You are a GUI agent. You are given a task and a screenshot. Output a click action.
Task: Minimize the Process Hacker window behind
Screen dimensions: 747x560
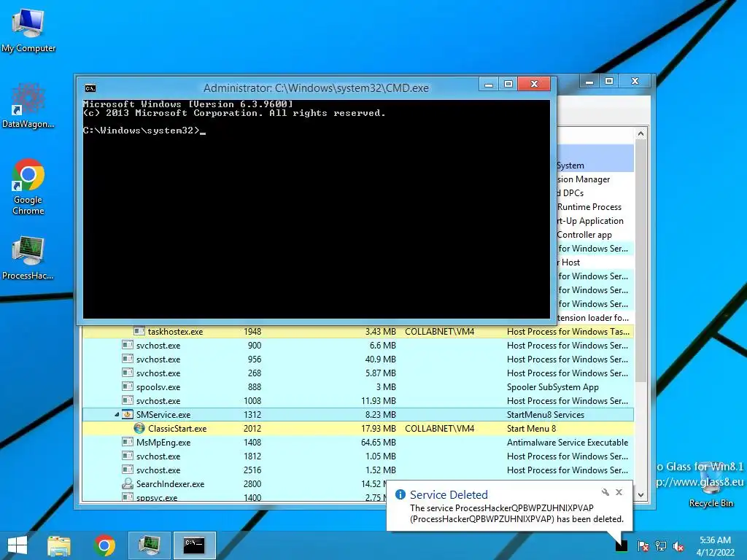point(589,82)
